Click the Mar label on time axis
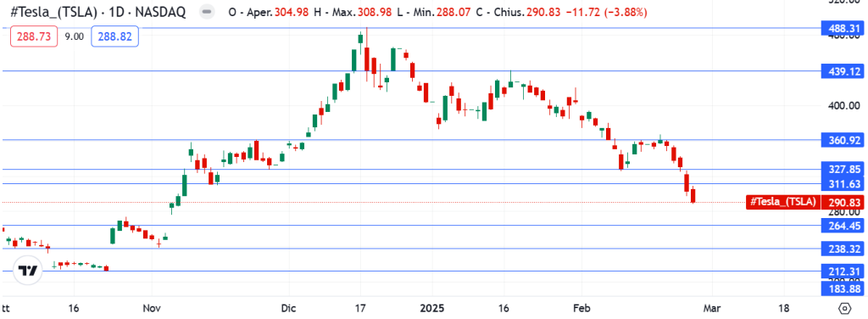The height and width of the screenshot is (319, 868). (x=711, y=308)
